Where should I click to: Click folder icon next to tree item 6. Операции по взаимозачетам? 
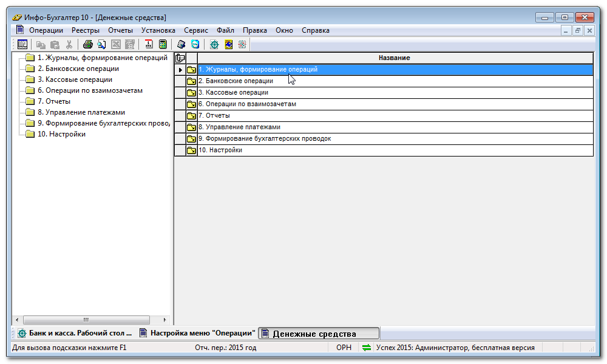(30, 90)
